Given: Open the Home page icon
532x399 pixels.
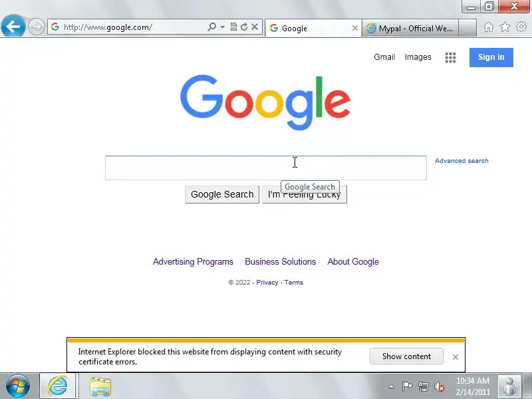Looking at the screenshot, I should [489, 27].
